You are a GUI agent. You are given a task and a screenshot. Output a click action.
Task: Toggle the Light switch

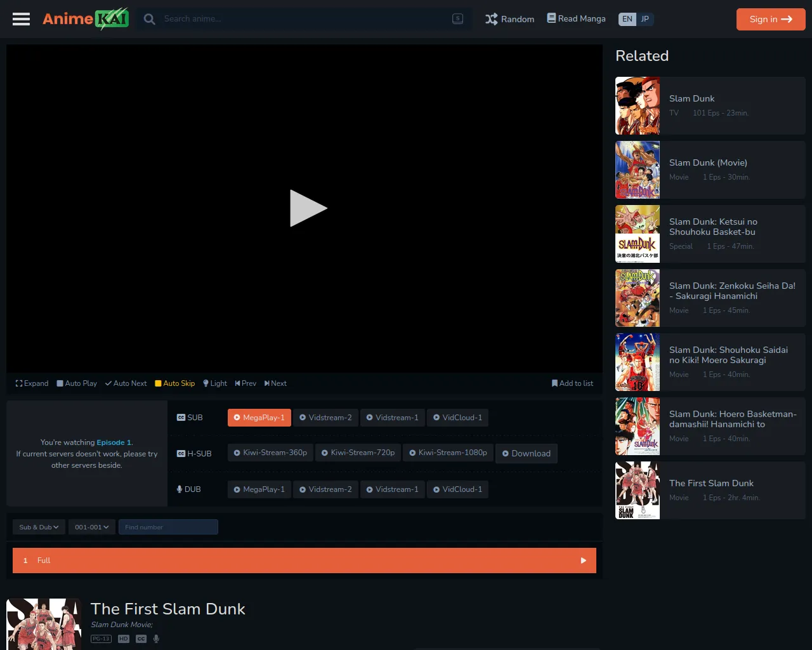(x=215, y=383)
